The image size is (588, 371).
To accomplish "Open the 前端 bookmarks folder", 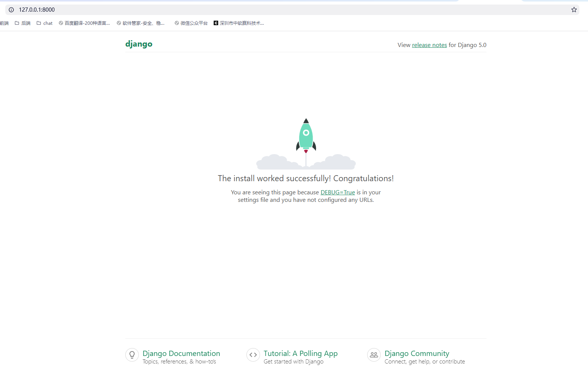I will click(x=4, y=23).
